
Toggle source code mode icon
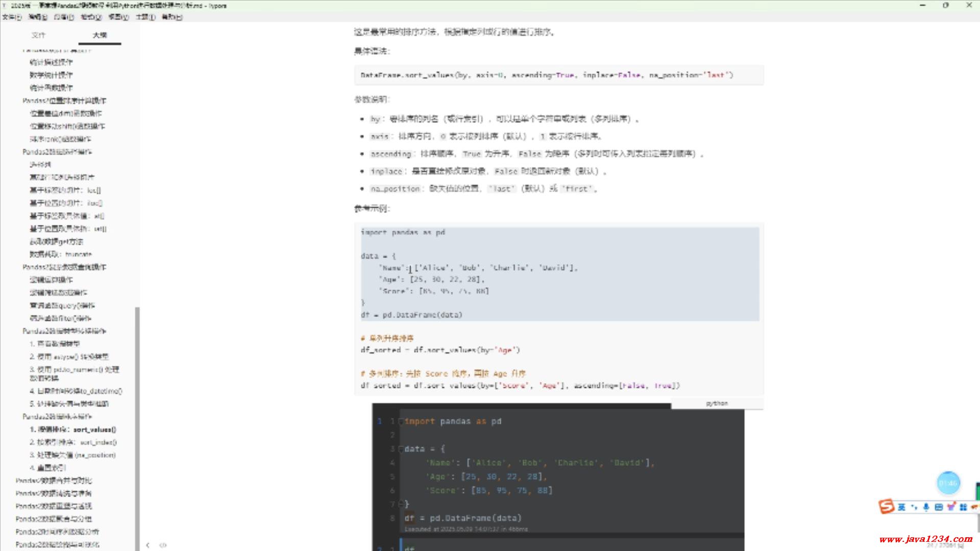click(x=163, y=545)
